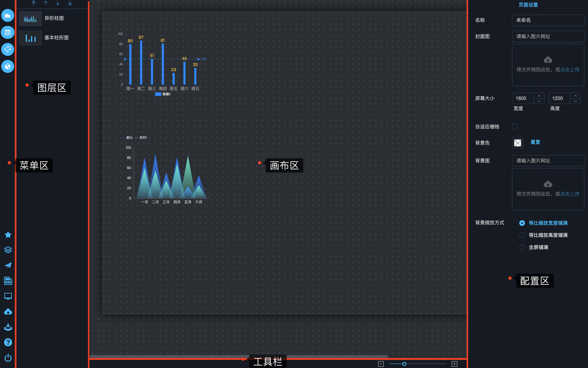588x368 pixels.
Task: Open the 背景色 color picker swatch
Action: coord(517,143)
